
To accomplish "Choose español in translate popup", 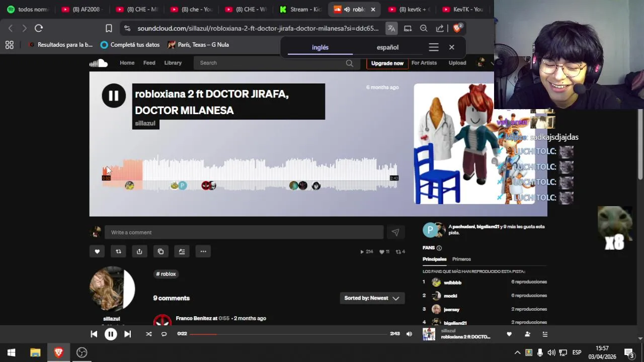I will coord(387,47).
